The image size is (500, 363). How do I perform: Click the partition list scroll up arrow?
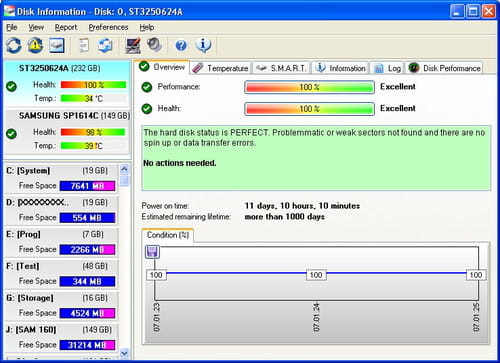[x=124, y=169]
